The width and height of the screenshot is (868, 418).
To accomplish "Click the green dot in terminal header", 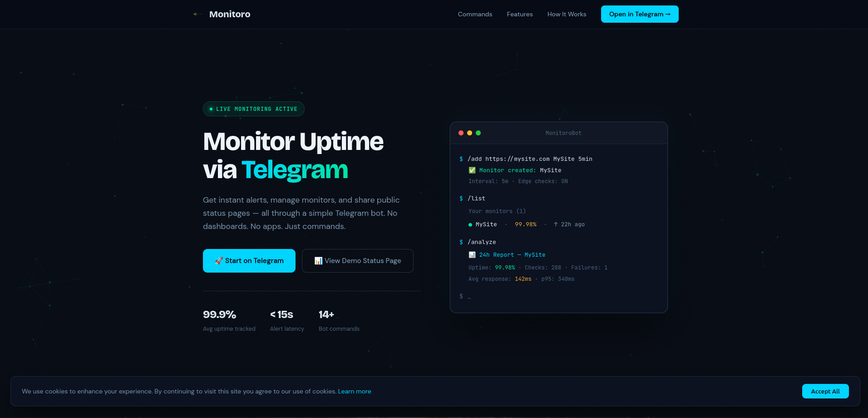I will [x=478, y=133].
